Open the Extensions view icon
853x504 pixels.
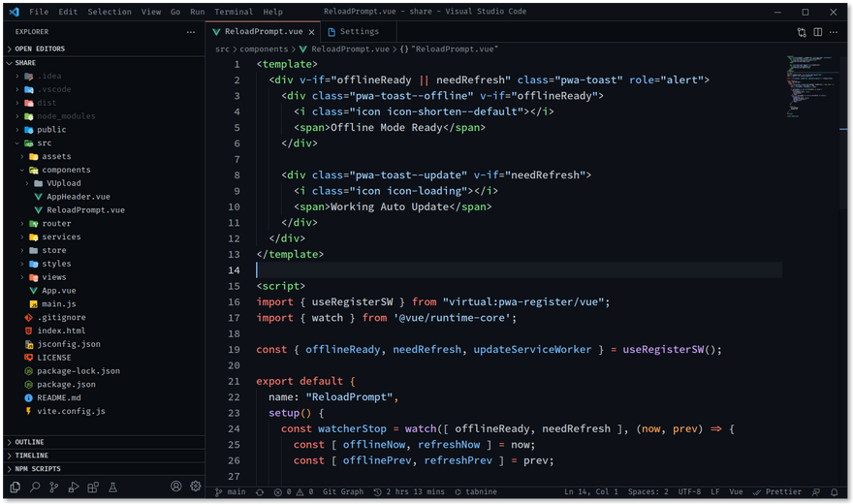coord(93,487)
